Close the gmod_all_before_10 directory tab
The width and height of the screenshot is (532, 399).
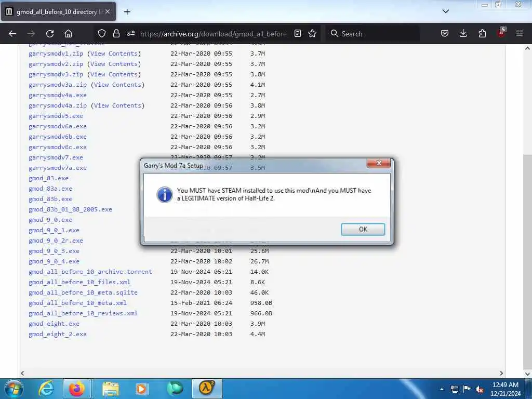tap(107, 11)
